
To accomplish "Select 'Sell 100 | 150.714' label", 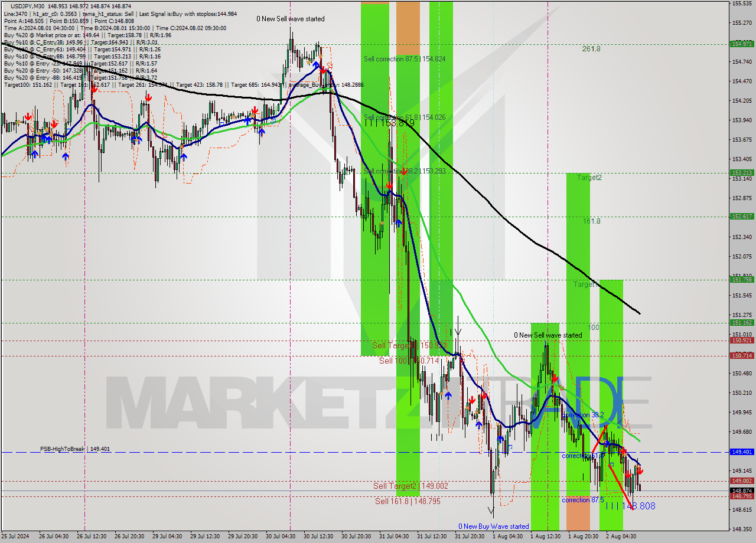I will pos(409,361).
